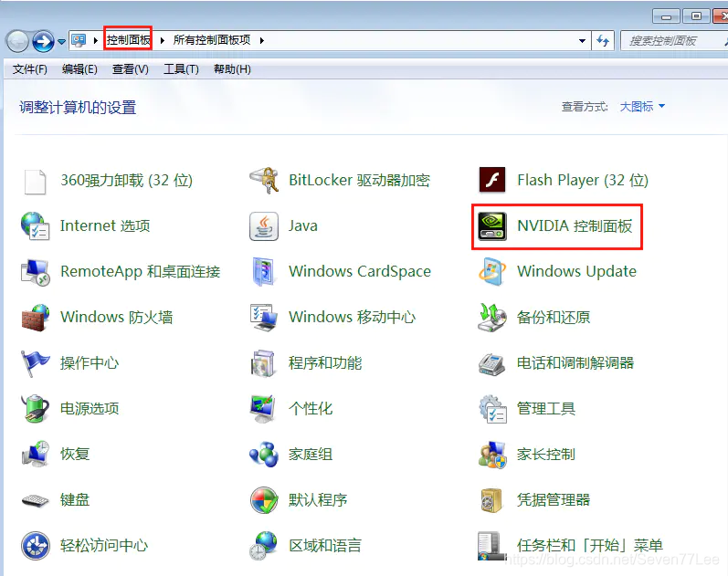
Task: Expand the address bar history dropdown arrow
Action: click(582, 41)
